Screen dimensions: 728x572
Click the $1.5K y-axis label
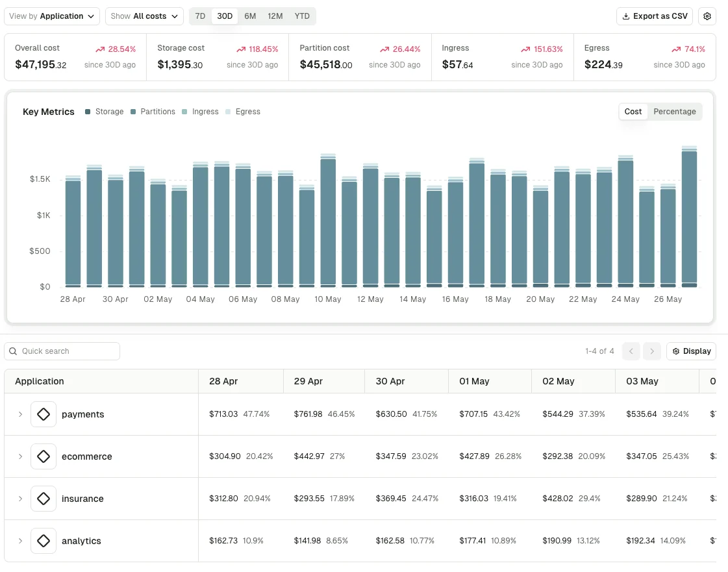coord(40,179)
